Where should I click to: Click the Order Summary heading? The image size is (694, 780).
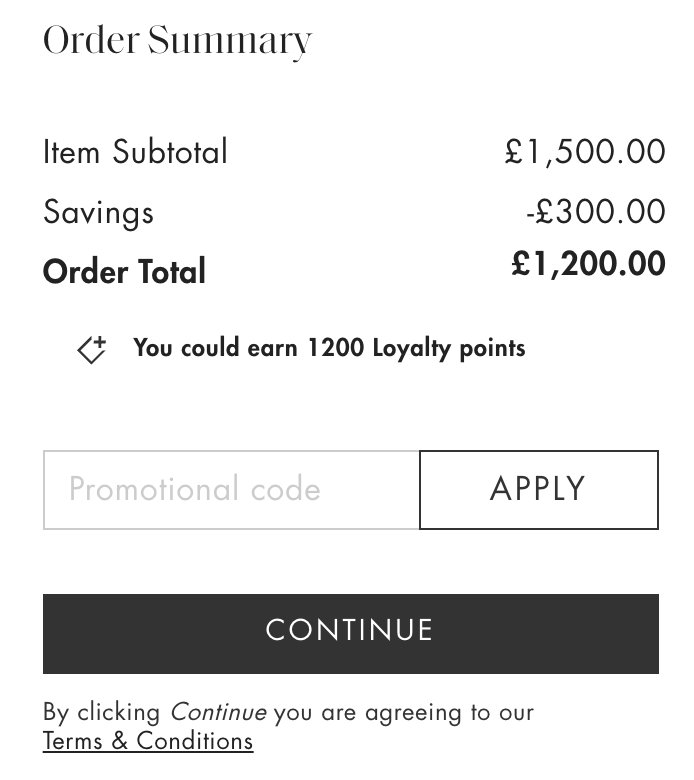click(x=177, y=41)
